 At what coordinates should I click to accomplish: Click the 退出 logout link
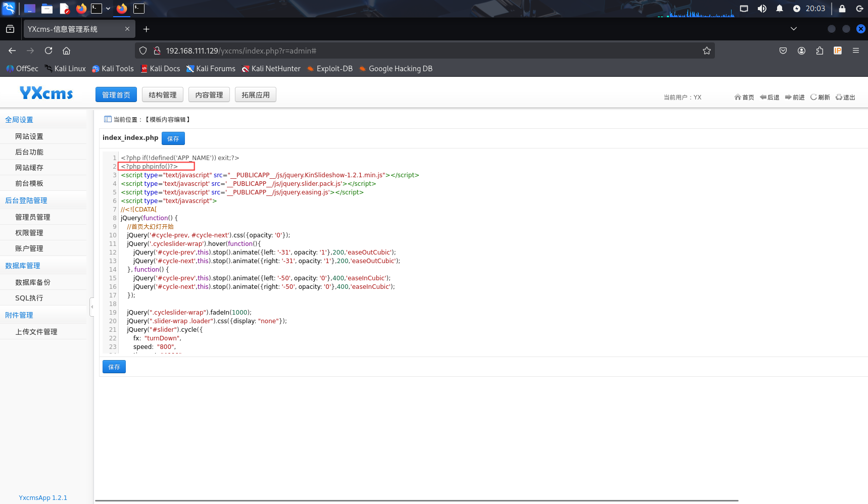(845, 97)
